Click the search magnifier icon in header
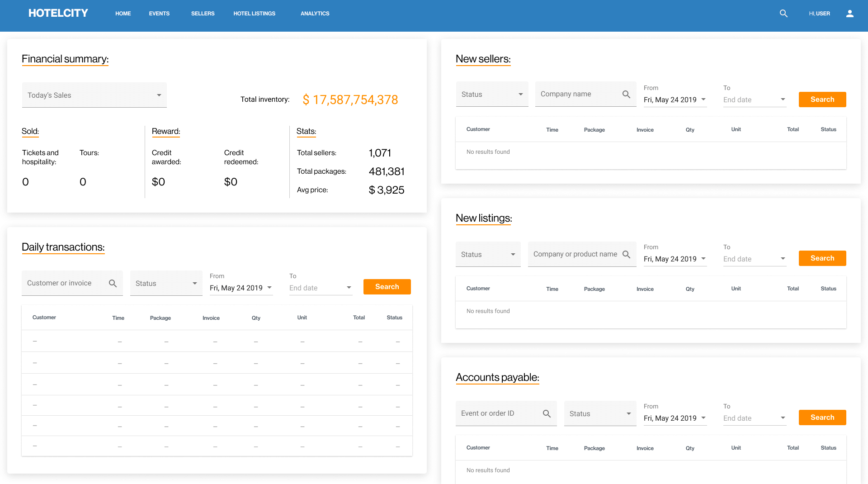The width and height of the screenshot is (868, 484). click(783, 14)
